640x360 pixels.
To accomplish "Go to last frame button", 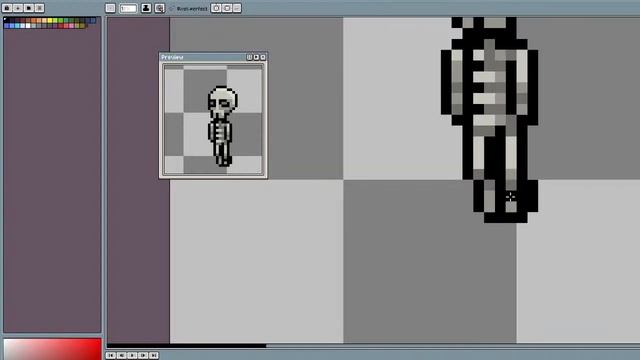I will (x=153, y=356).
